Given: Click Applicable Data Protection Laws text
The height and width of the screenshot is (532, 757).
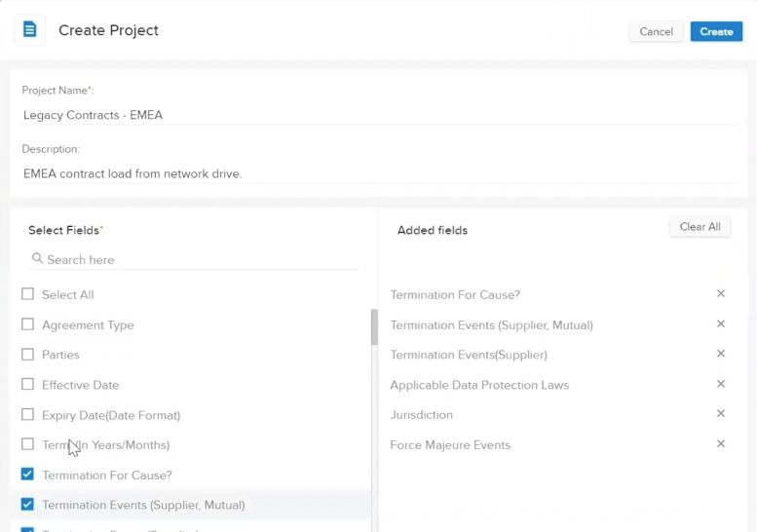Looking at the screenshot, I should 479,385.
